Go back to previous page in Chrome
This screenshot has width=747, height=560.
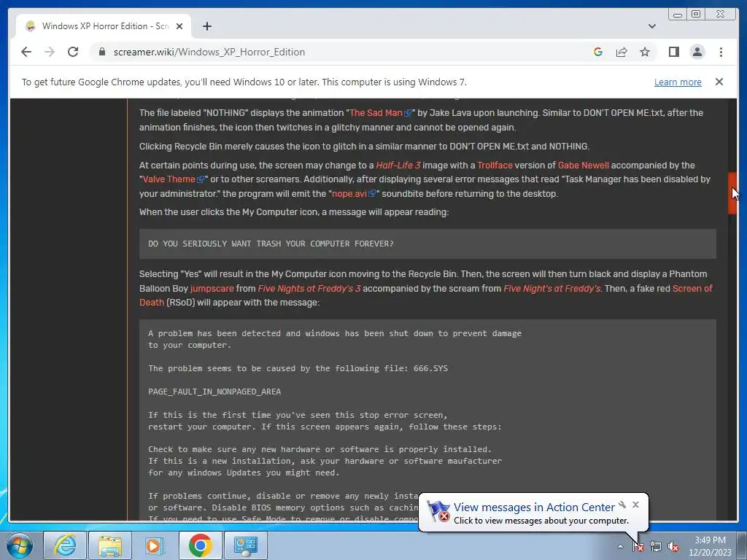26,52
